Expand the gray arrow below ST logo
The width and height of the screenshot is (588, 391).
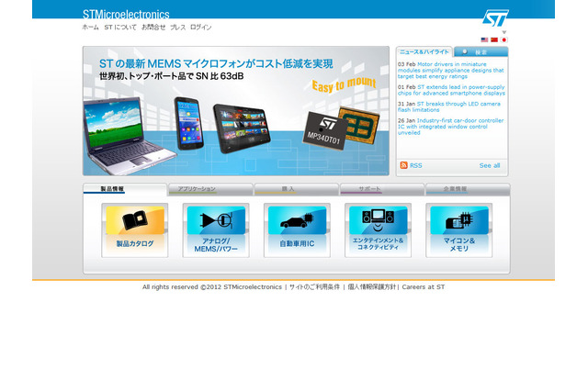coord(504,32)
